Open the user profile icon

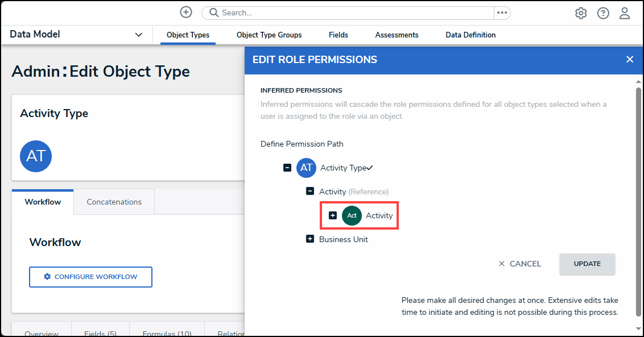coord(625,13)
